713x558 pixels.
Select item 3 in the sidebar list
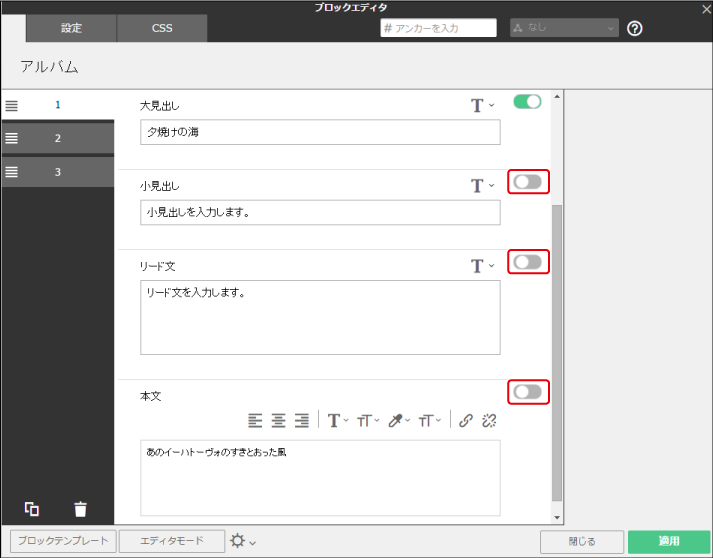(x=58, y=172)
